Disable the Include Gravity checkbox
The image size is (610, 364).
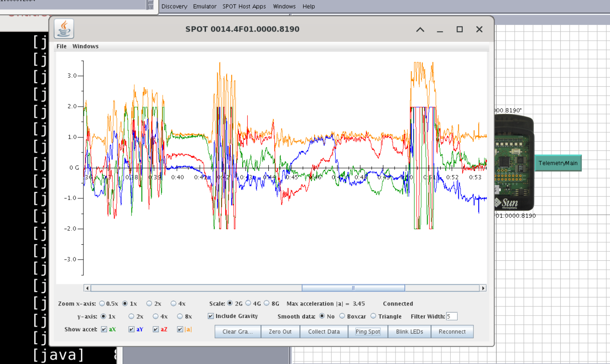(x=211, y=316)
